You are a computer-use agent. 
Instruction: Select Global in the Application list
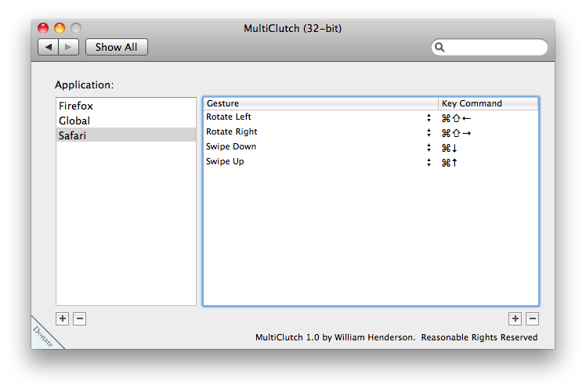coord(126,120)
